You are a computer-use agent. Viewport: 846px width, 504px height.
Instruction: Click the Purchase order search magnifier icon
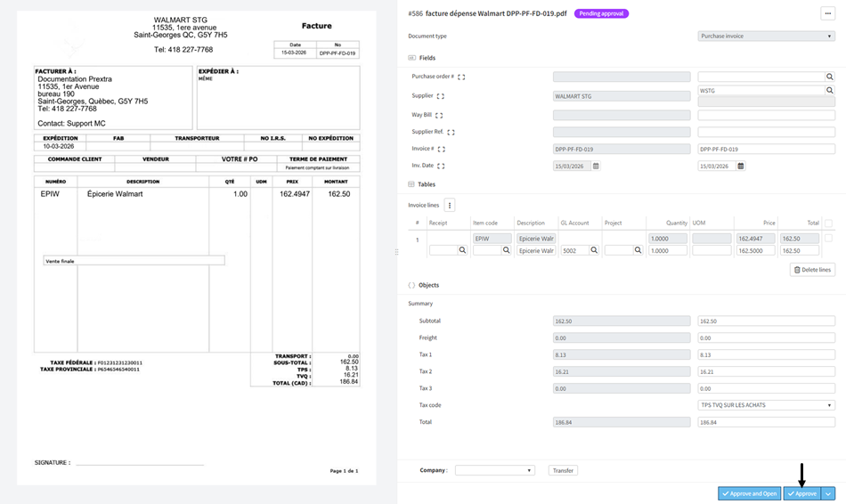pyautogui.click(x=830, y=77)
